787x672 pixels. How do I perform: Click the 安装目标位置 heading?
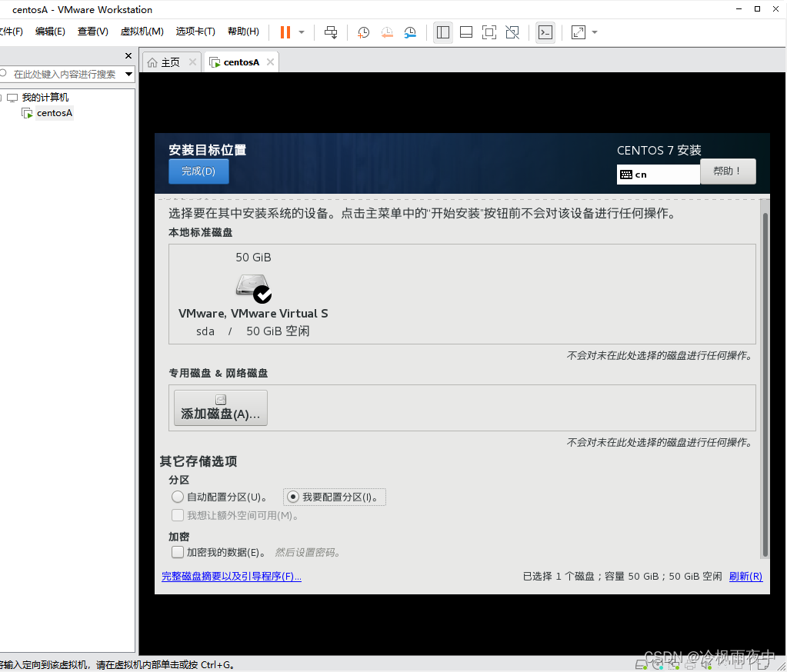point(207,150)
